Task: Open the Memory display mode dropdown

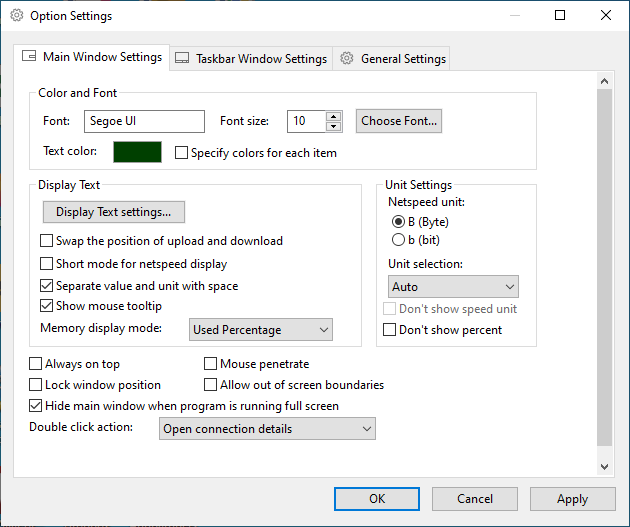Action: pyautogui.click(x=261, y=330)
